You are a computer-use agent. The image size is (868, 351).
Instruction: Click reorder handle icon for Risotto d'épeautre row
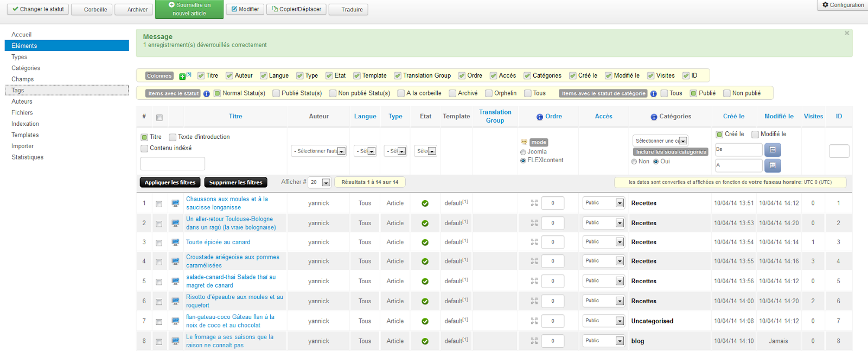pos(534,301)
